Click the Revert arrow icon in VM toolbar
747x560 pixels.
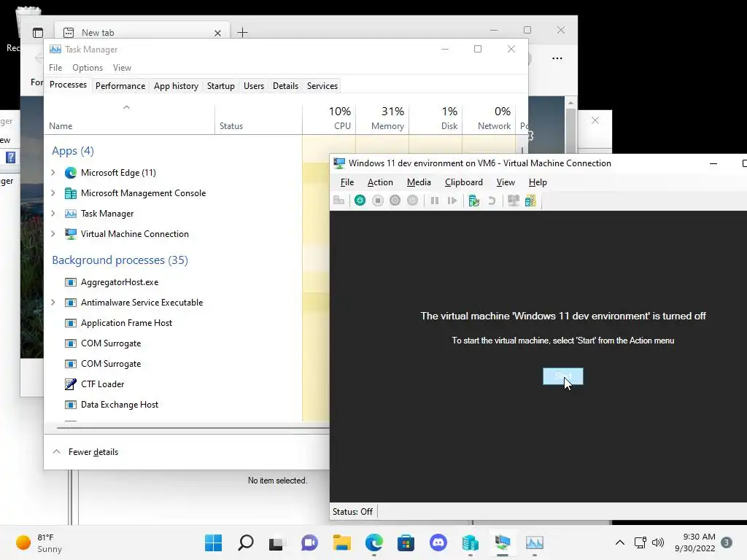point(492,201)
